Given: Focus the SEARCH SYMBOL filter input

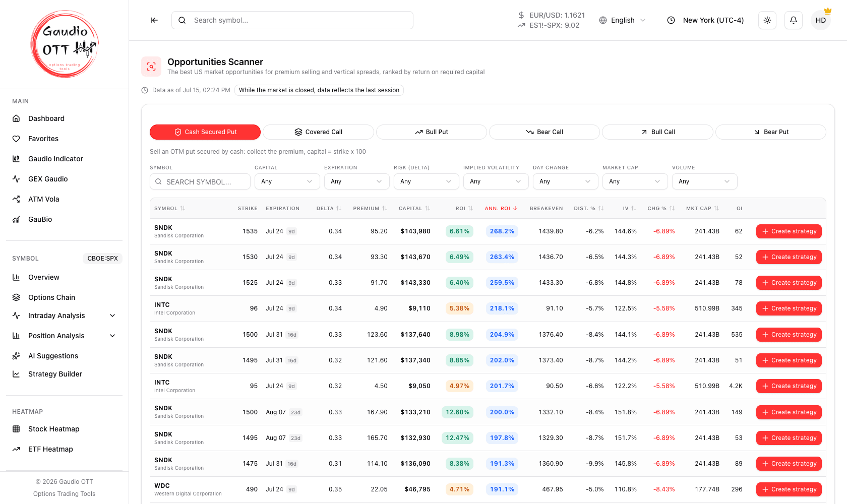Looking at the screenshot, I should pos(200,181).
